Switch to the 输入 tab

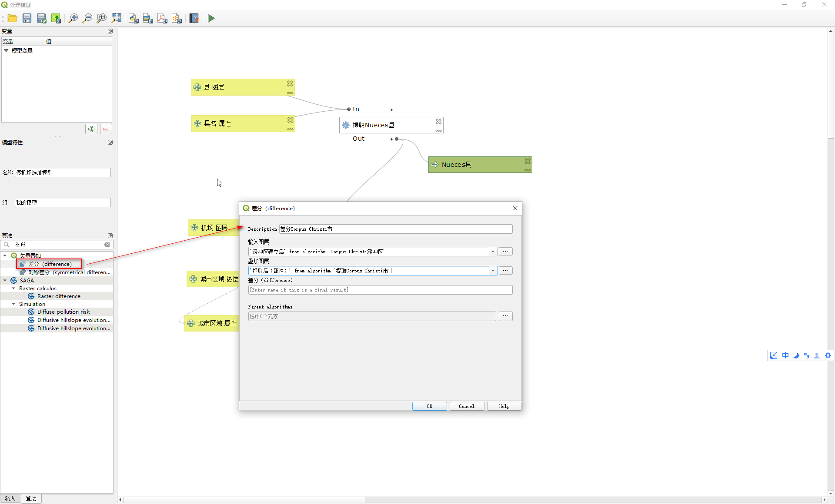10,498
